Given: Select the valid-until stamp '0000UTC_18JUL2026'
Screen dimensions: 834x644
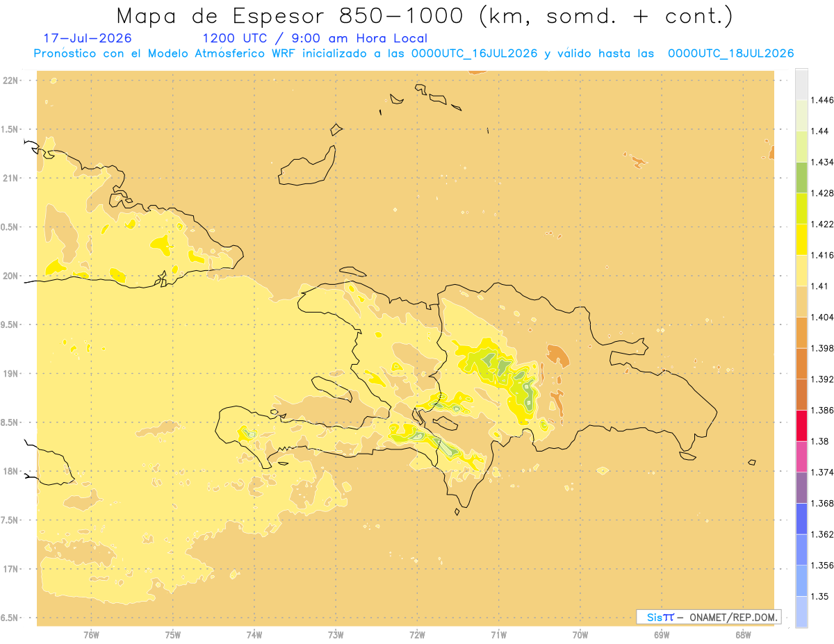Looking at the screenshot, I should click(x=730, y=54).
